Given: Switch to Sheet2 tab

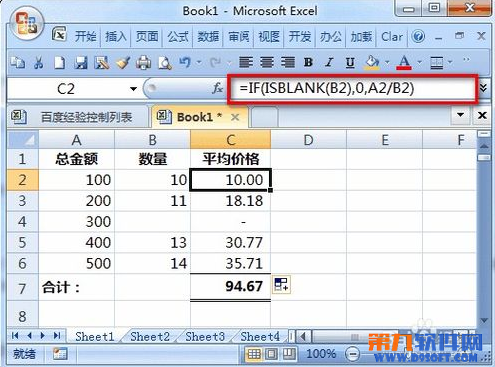Looking at the screenshot, I should tap(150, 336).
